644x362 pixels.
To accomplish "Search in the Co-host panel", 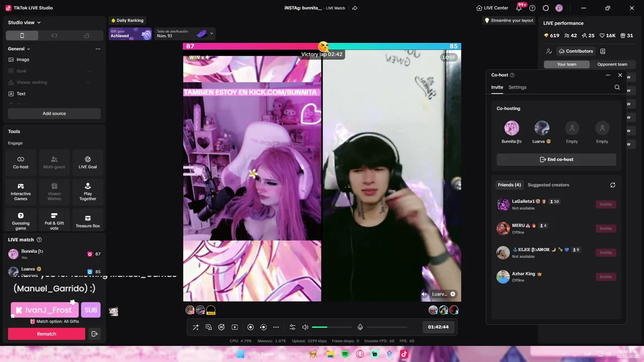I will point(617,87).
